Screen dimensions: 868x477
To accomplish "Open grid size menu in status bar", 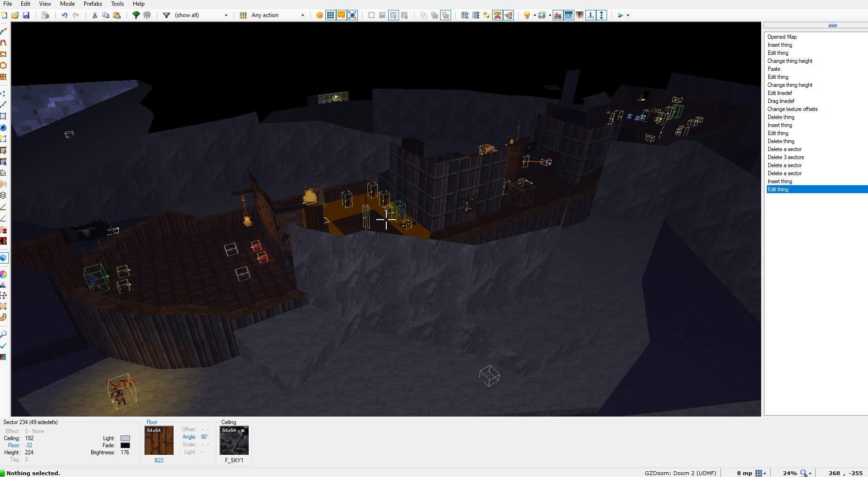I will [x=761, y=473].
